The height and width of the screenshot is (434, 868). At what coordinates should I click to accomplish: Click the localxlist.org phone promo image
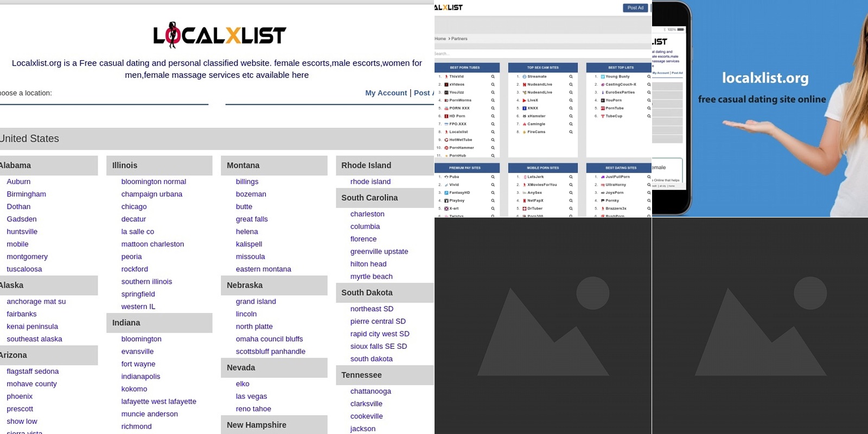click(759, 108)
